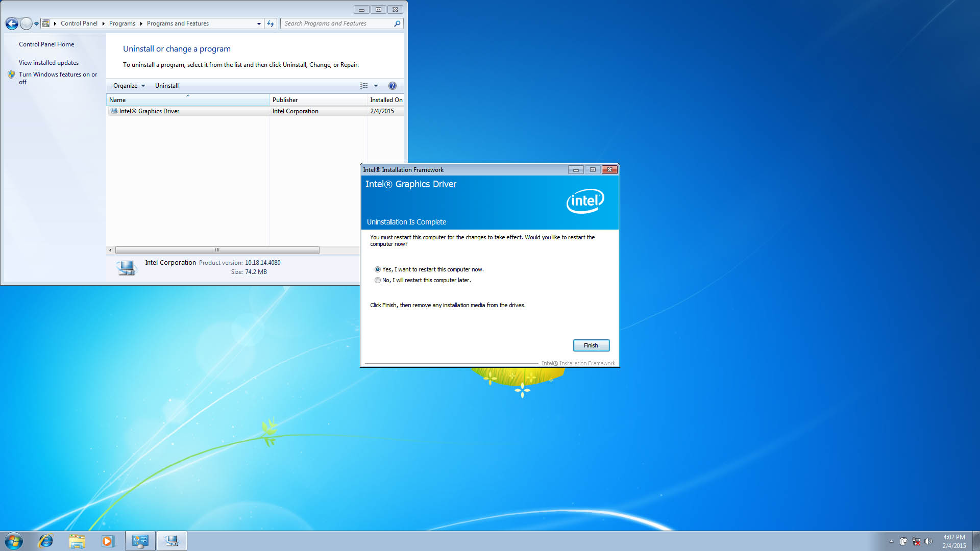This screenshot has width=980, height=551.
Task: Launch Internet Explorer from taskbar
Action: point(46,541)
